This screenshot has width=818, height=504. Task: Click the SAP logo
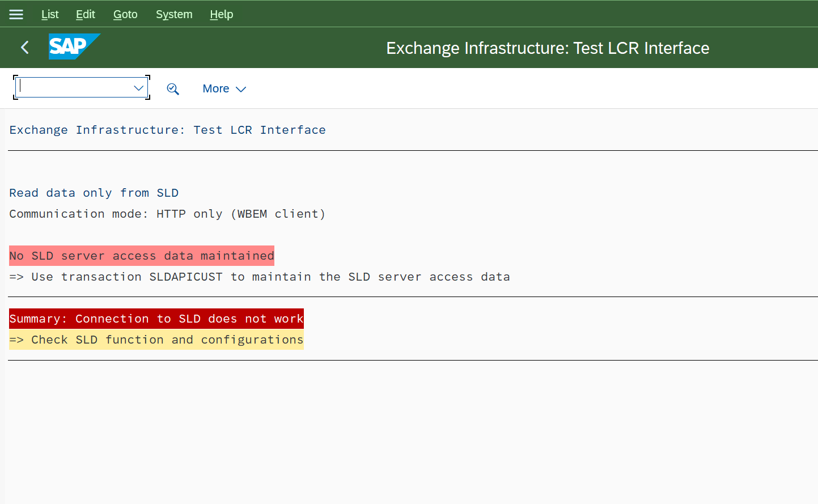point(75,46)
